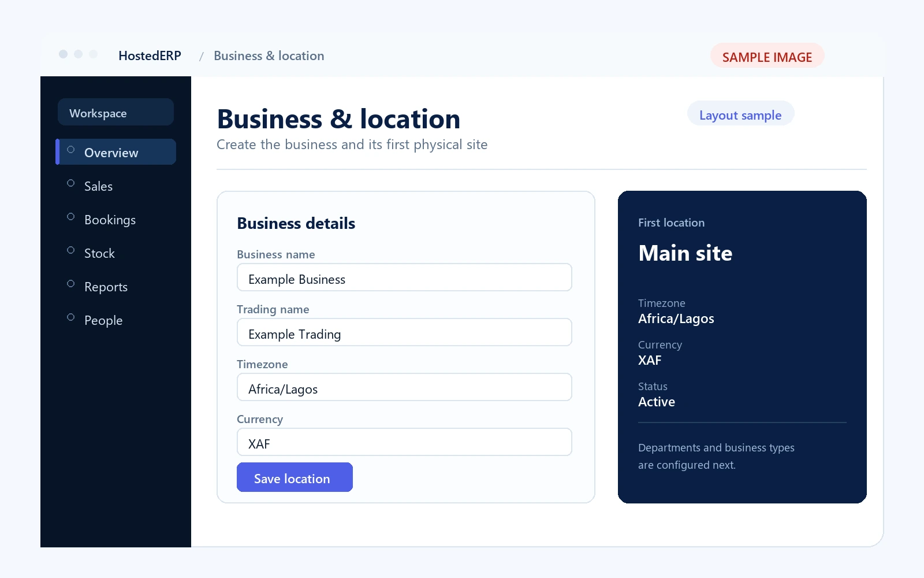Click the circle icon beside Sales
Screen dimensions: 924x578
point(71,183)
